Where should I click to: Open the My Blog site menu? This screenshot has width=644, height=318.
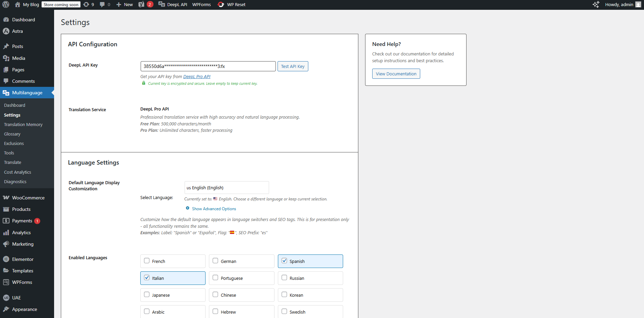pos(27,5)
